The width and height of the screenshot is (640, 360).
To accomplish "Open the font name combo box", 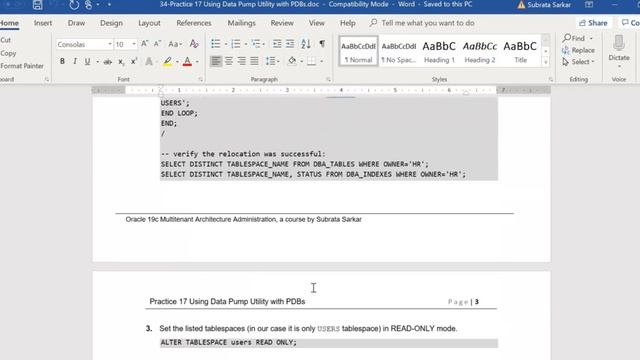I will [84, 44].
